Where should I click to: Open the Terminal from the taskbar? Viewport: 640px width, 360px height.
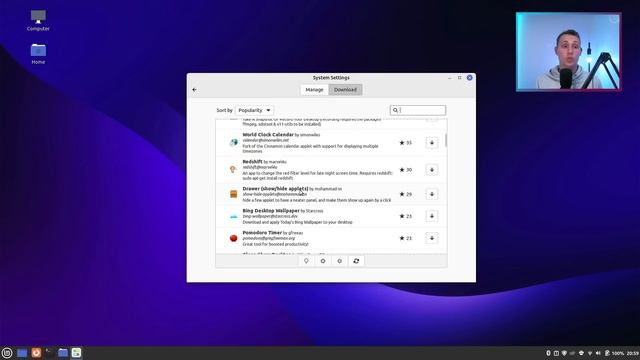pyautogui.click(x=49, y=353)
